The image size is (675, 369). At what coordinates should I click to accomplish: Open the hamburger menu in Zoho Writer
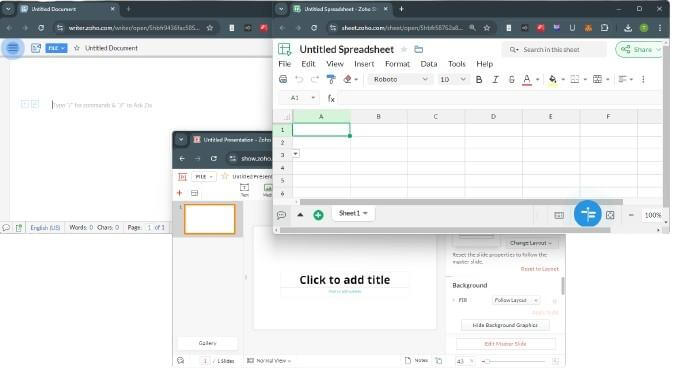(x=12, y=48)
